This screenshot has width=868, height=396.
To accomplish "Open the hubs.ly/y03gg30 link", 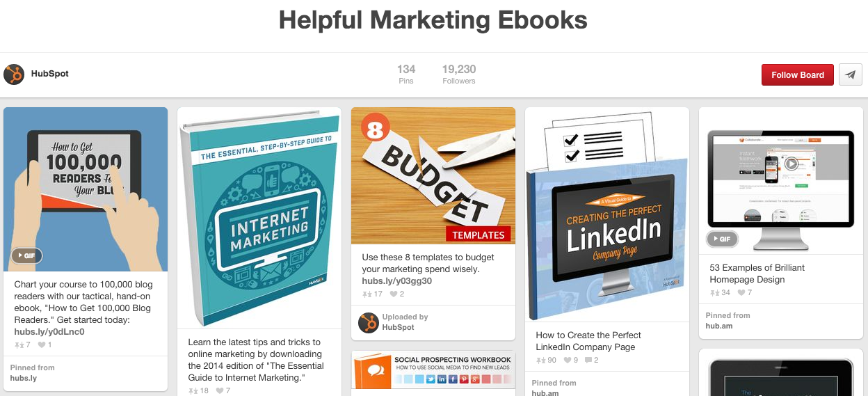I will (397, 281).
